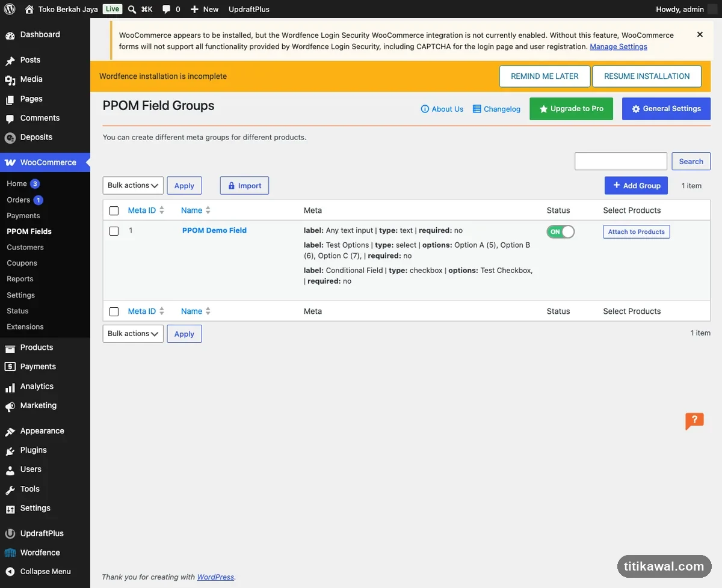The image size is (722, 588).
Task: Open UpdraftPlus in the admin bar
Action: [249, 9]
